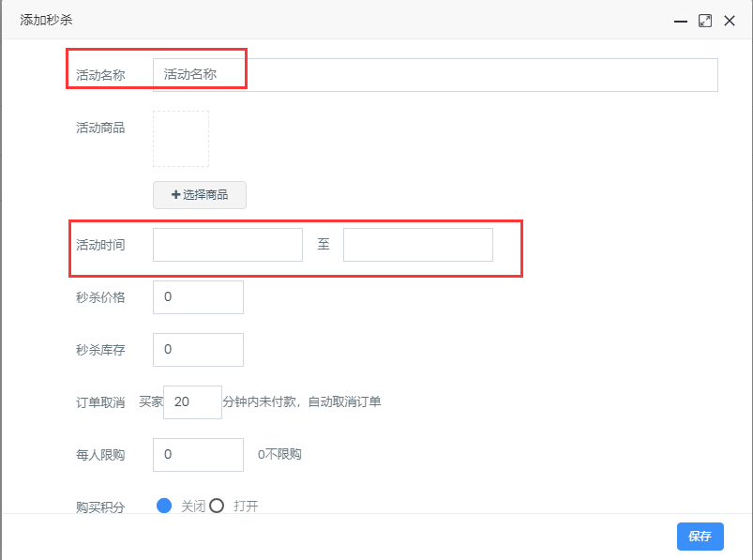
Task: Click the 活动时间 label
Action: (100, 245)
